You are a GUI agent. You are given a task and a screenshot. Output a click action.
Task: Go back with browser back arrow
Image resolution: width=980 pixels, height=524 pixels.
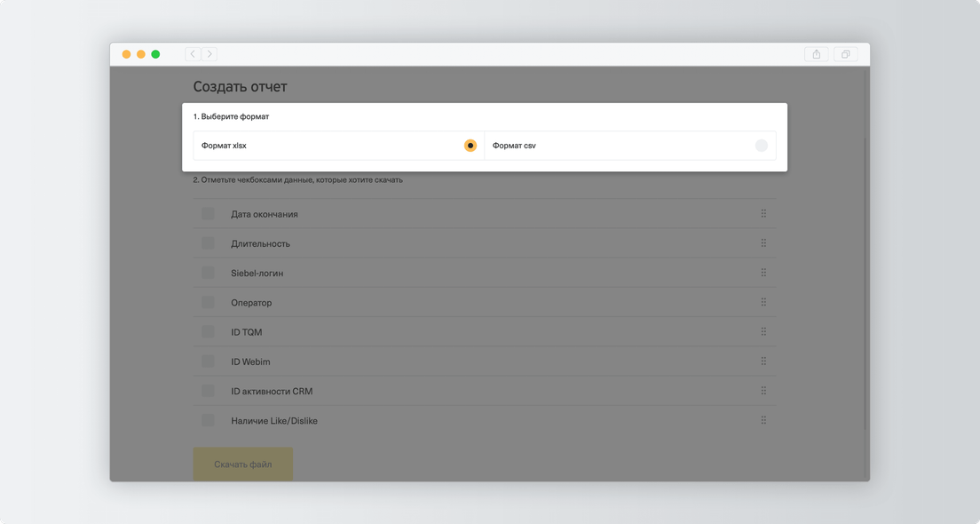pyautogui.click(x=193, y=54)
